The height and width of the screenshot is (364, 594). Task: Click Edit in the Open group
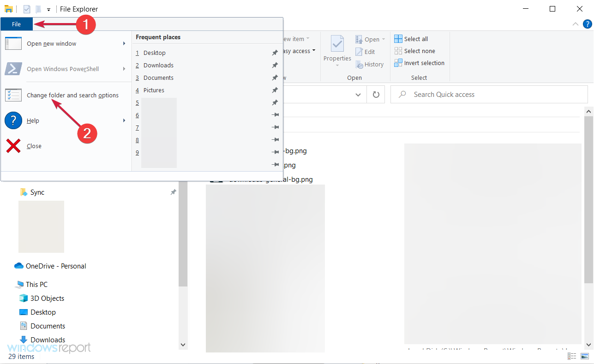pyautogui.click(x=365, y=52)
